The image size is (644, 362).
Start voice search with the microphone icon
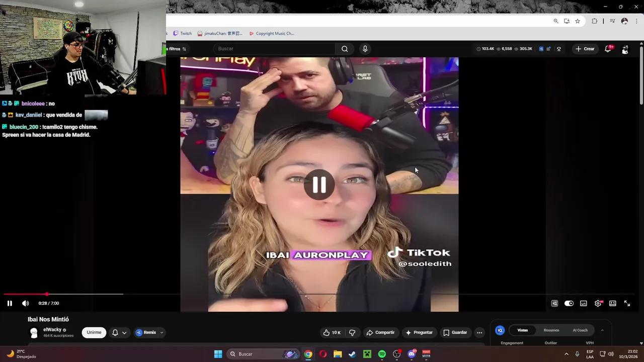(365, 49)
